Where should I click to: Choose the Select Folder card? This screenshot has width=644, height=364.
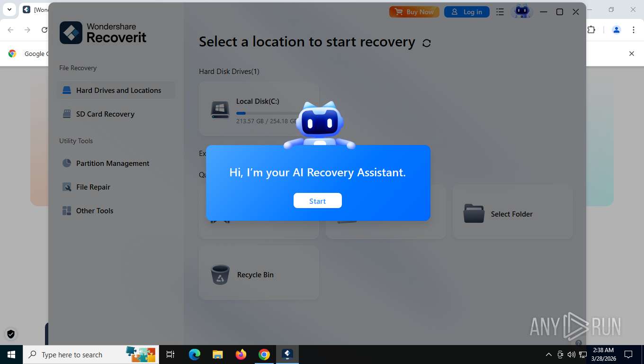[512, 211]
